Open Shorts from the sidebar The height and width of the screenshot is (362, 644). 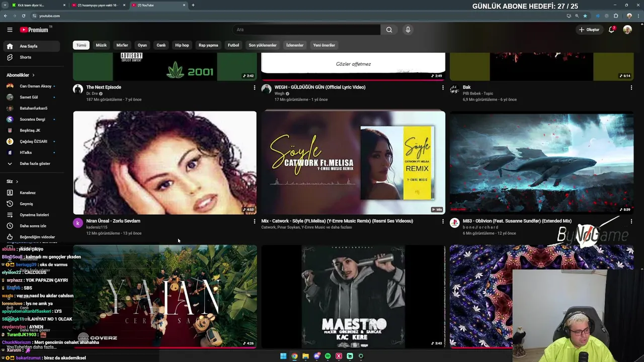pyautogui.click(x=32, y=57)
